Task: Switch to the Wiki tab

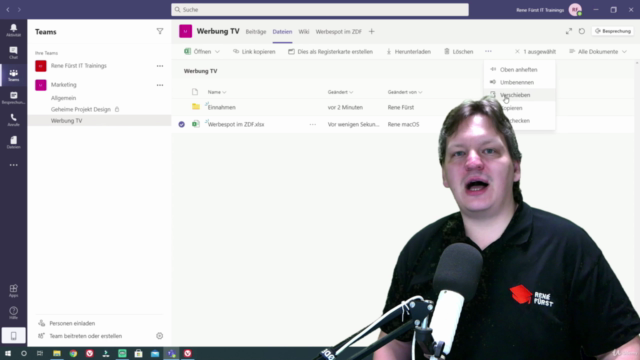Action: click(x=304, y=31)
